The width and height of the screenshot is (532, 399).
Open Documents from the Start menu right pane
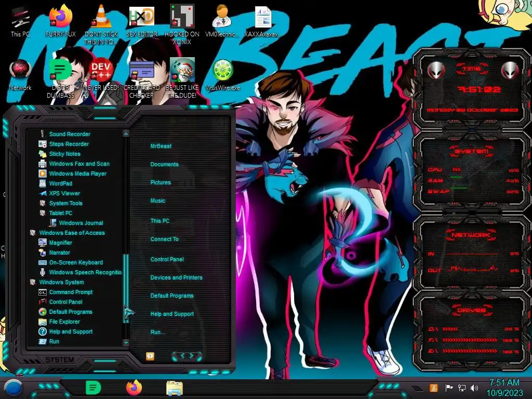(x=164, y=164)
